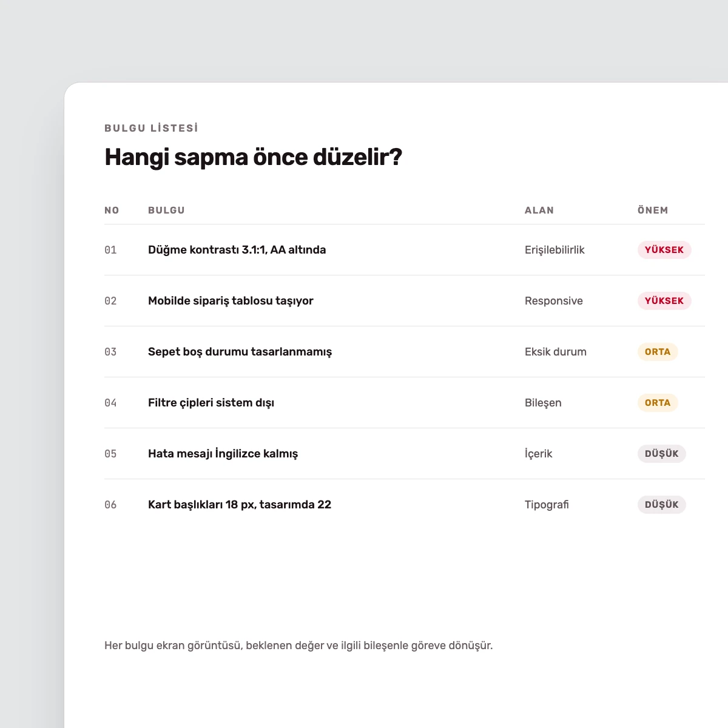This screenshot has width=728, height=728.
Task: Click YÜKSEK badge in Düğme kontrastı row
Action: click(x=664, y=250)
